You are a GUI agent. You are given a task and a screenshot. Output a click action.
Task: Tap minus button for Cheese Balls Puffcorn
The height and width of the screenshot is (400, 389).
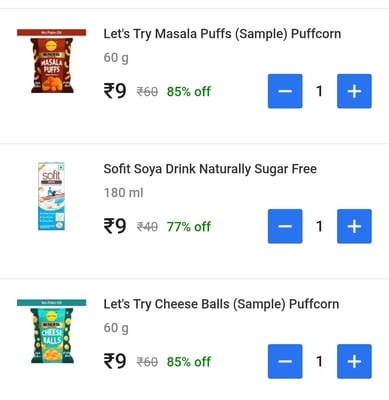click(285, 361)
